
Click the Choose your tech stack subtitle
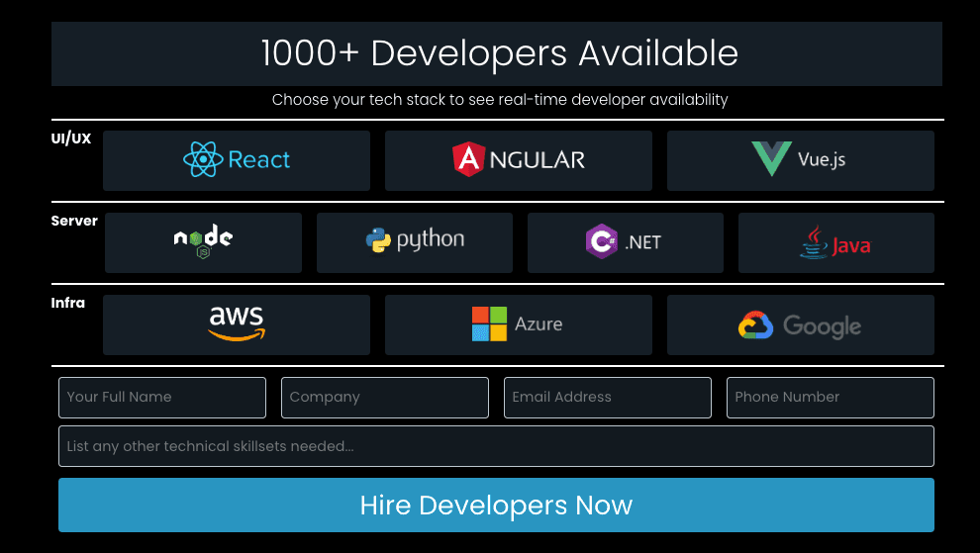500,100
